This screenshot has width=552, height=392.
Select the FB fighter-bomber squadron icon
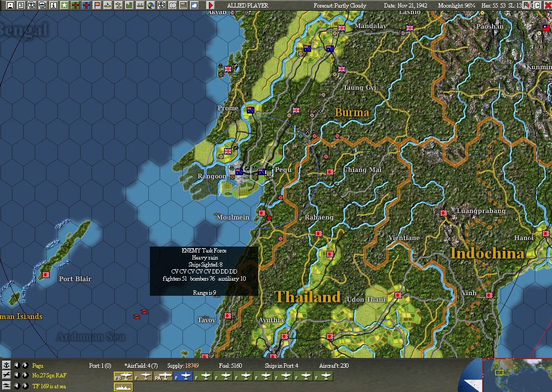tap(123, 376)
